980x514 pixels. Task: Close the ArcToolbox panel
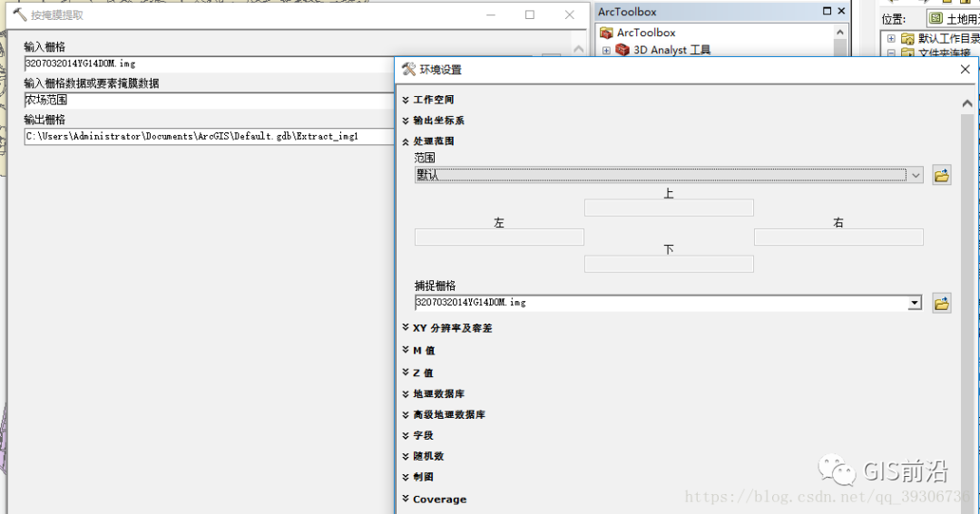[x=841, y=11]
